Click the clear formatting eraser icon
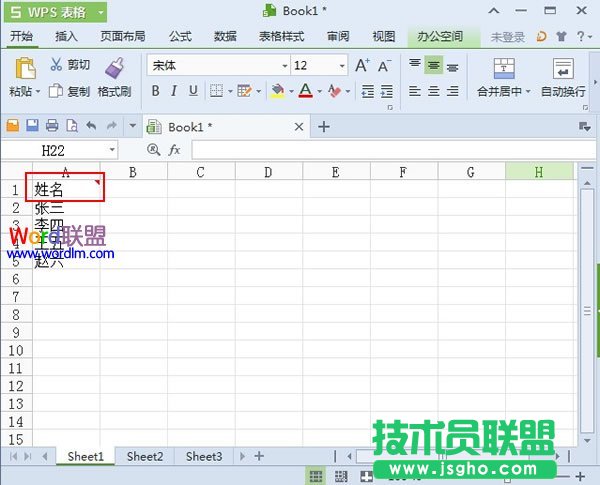 tap(334, 91)
